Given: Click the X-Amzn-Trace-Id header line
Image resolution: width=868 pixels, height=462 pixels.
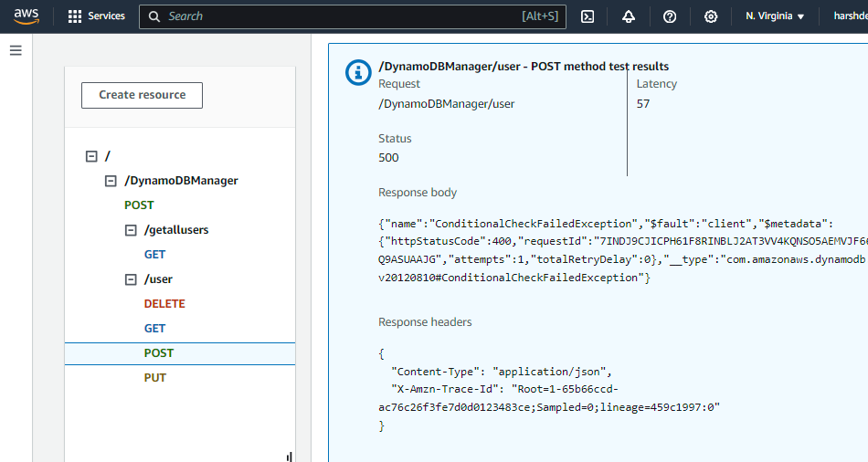Looking at the screenshot, I should tap(548, 398).
